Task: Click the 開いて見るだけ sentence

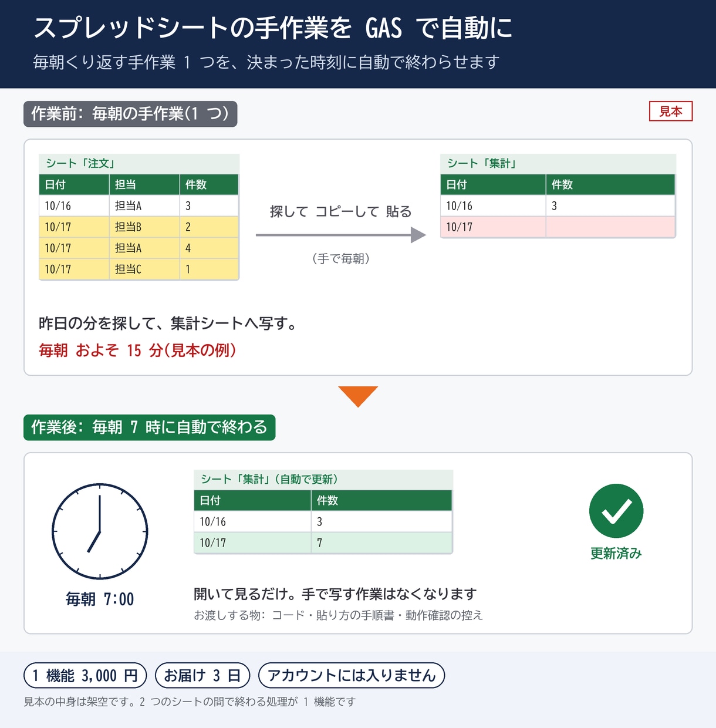Action: coord(335,594)
